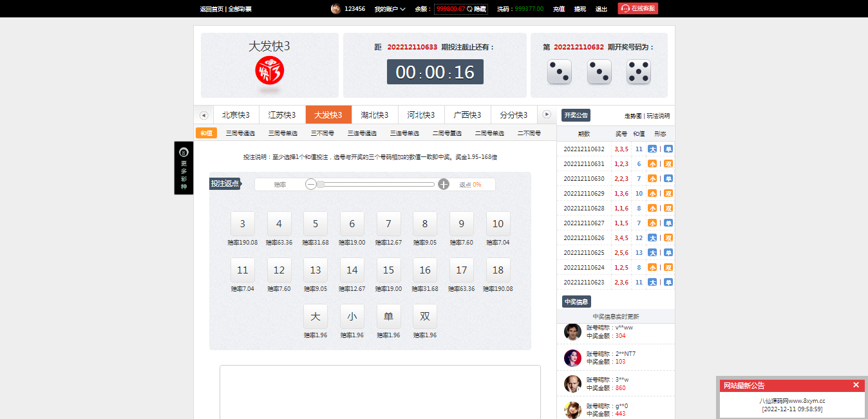Switch to the 河北快3 tab
Screen dimensions: 868x419
click(421, 115)
